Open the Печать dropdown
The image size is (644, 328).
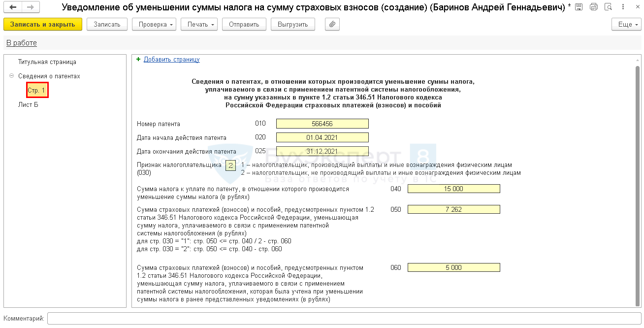[199, 24]
